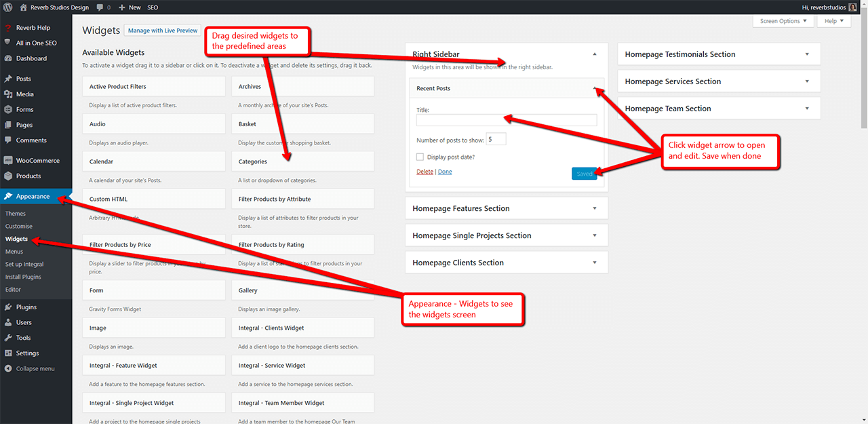Collapse the Right Sidebar widget area

[595, 54]
